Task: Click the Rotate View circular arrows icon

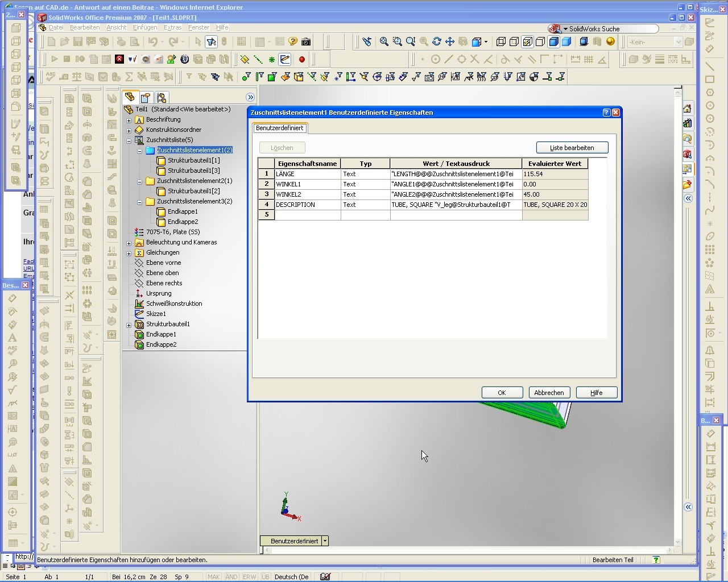Action: click(x=437, y=41)
